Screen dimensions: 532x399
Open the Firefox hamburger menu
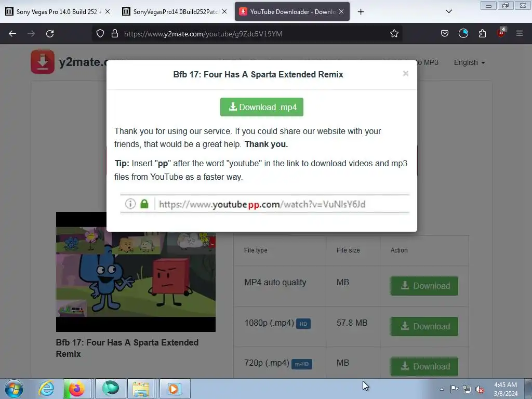click(520, 33)
